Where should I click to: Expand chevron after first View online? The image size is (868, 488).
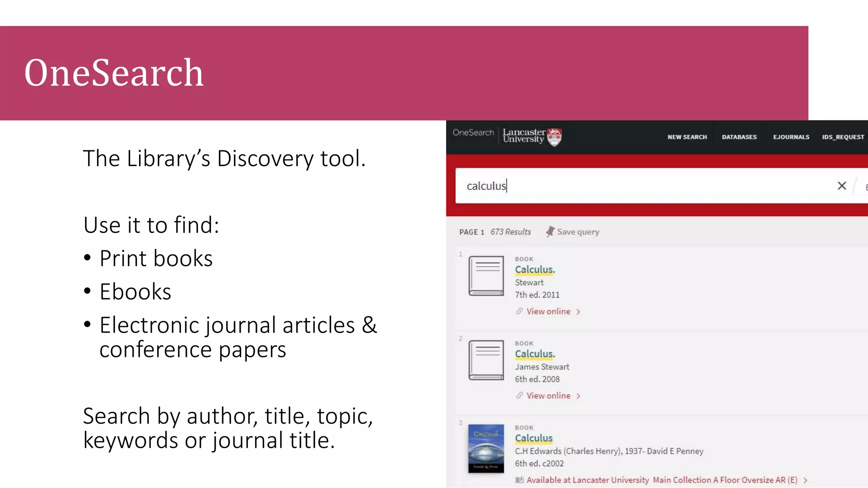click(578, 312)
